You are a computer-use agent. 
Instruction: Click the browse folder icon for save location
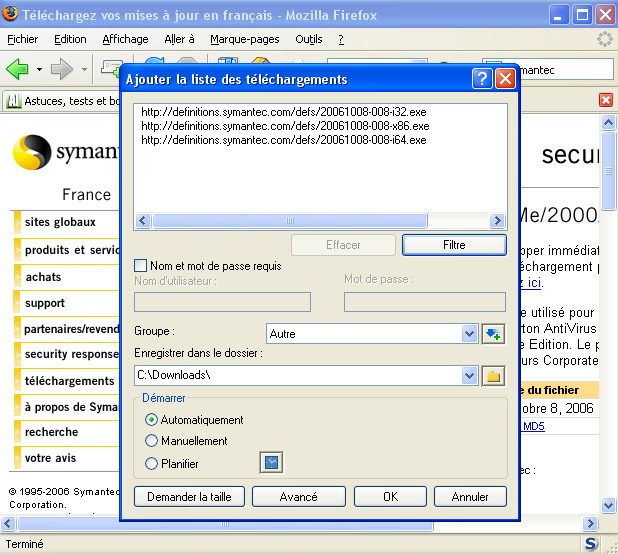(x=493, y=376)
